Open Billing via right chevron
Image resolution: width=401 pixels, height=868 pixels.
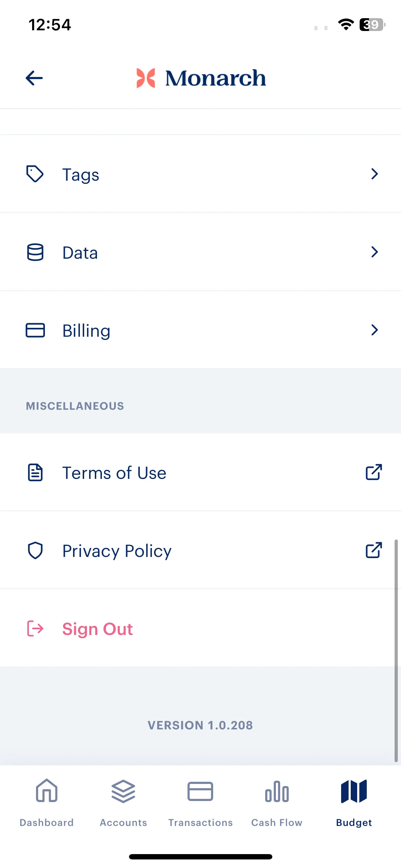point(374,330)
